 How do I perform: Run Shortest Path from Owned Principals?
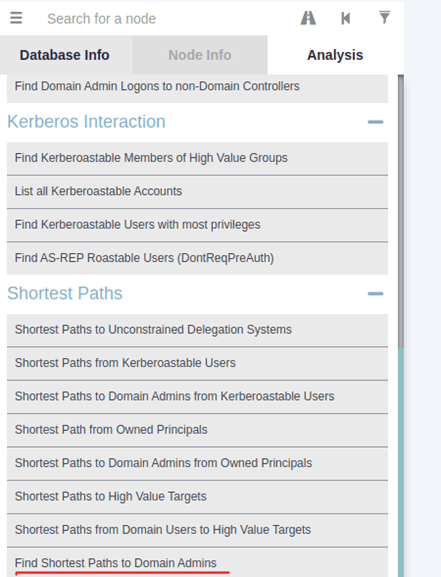click(197, 430)
